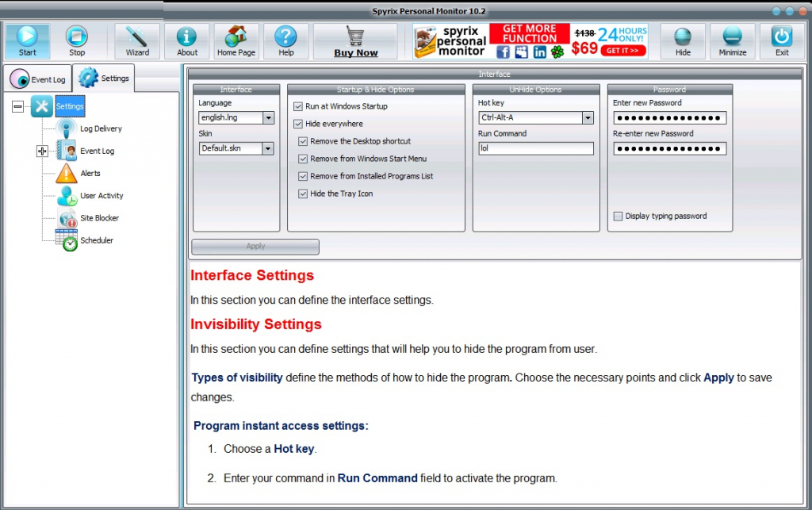Click the Buy Now button
The width and height of the screenshot is (812, 510).
click(355, 41)
